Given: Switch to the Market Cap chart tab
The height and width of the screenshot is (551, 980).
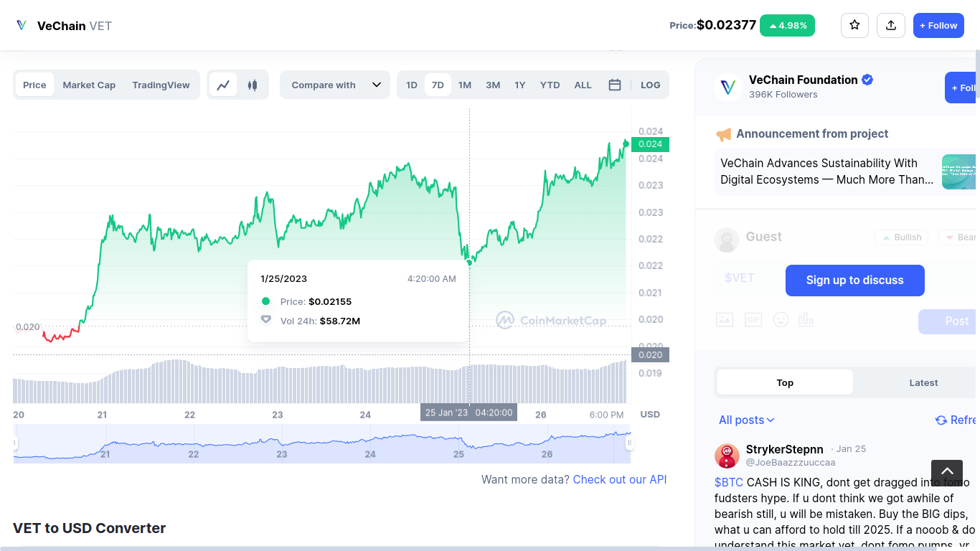Looking at the screenshot, I should pyautogui.click(x=89, y=85).
